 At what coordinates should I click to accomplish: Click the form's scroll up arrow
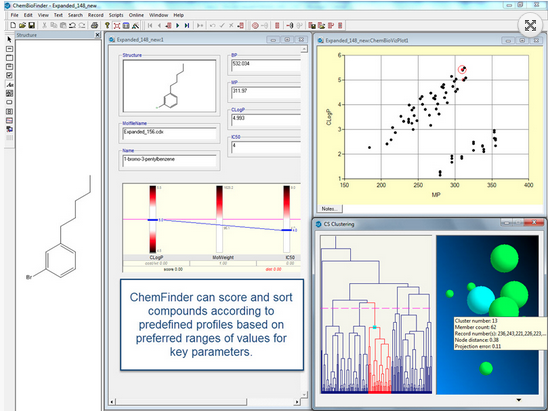coord(304,49)
